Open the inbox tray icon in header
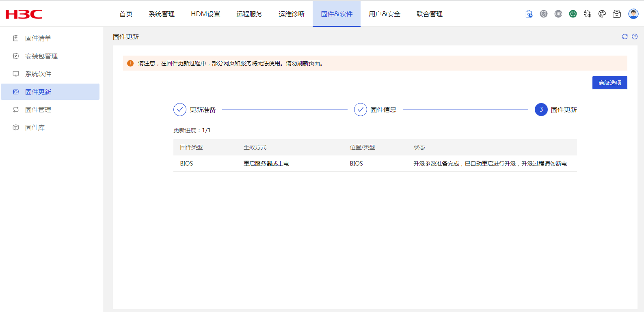Image resolution: width=644 pixels, height=312 pixels. pyautogui.click(x=617, y=14)
